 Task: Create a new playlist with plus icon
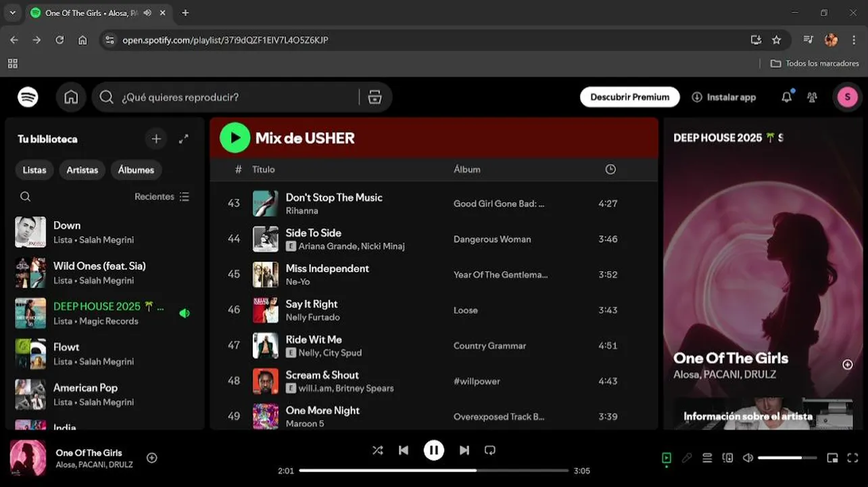click(x=156, y=139)
